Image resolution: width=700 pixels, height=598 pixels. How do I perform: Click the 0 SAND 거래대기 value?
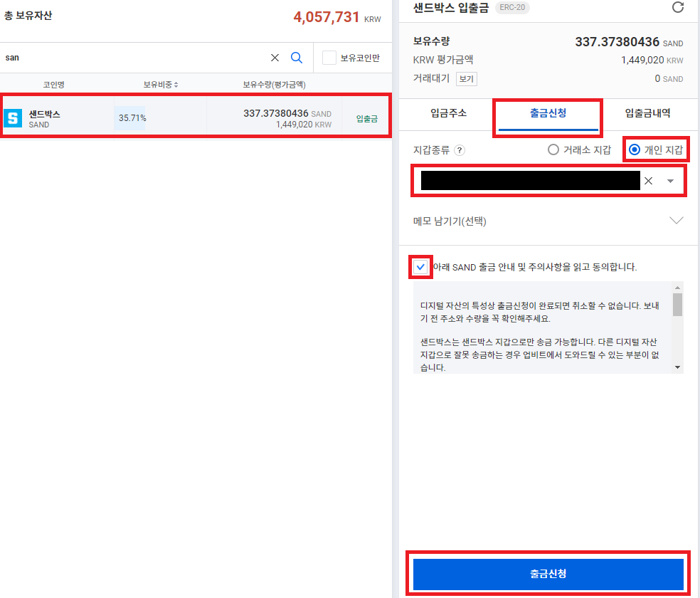click(x=669, y=78)
